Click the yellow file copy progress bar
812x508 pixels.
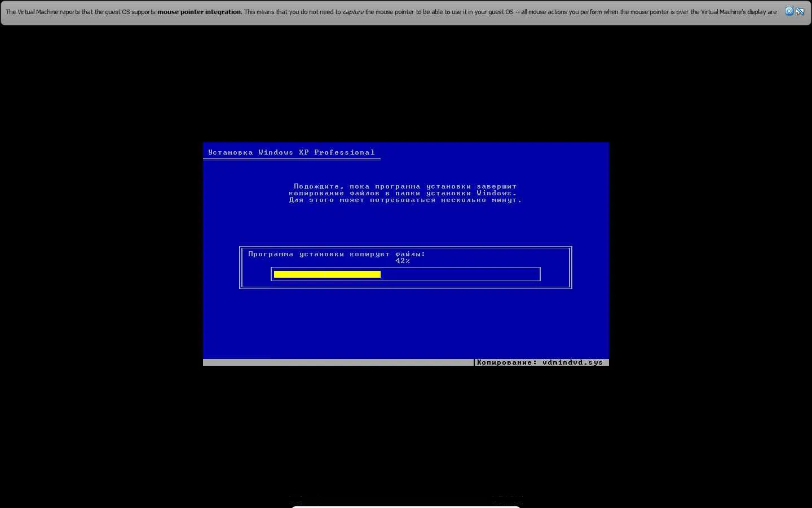point(327,274)
